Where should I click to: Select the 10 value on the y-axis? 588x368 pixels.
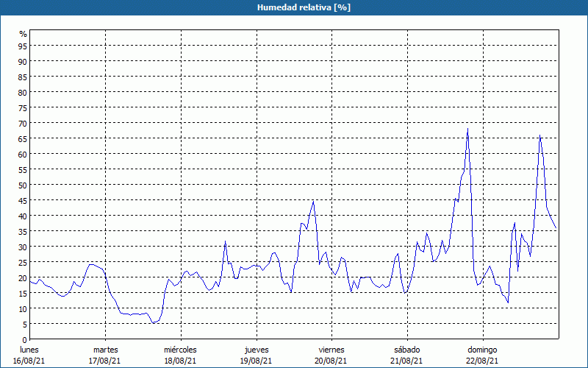tap(23, 308)
